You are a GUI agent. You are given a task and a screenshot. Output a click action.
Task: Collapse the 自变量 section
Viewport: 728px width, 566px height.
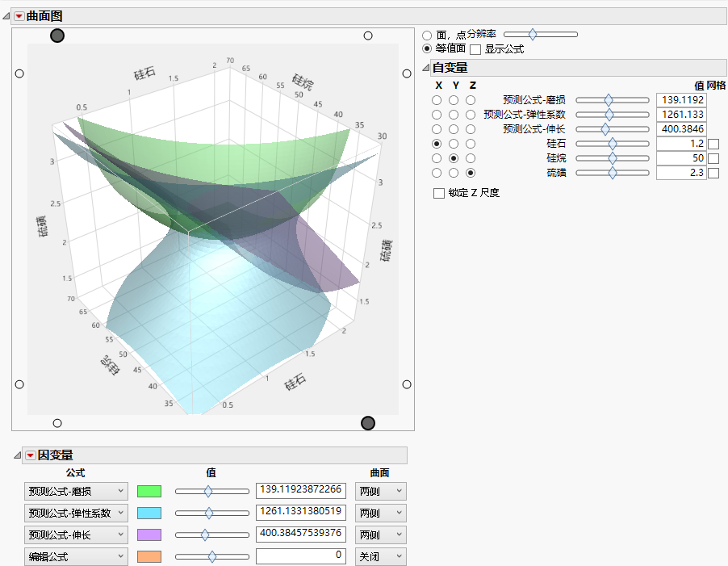[425, 68]
